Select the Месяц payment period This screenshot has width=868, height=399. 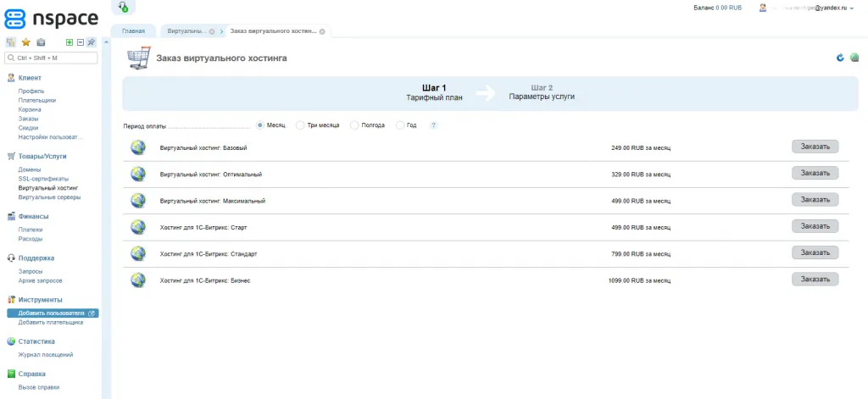coord(259,125)
